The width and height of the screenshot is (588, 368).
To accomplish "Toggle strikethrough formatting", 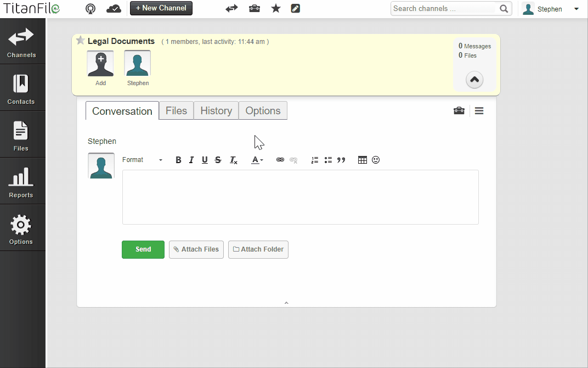I will pos(218,160).
